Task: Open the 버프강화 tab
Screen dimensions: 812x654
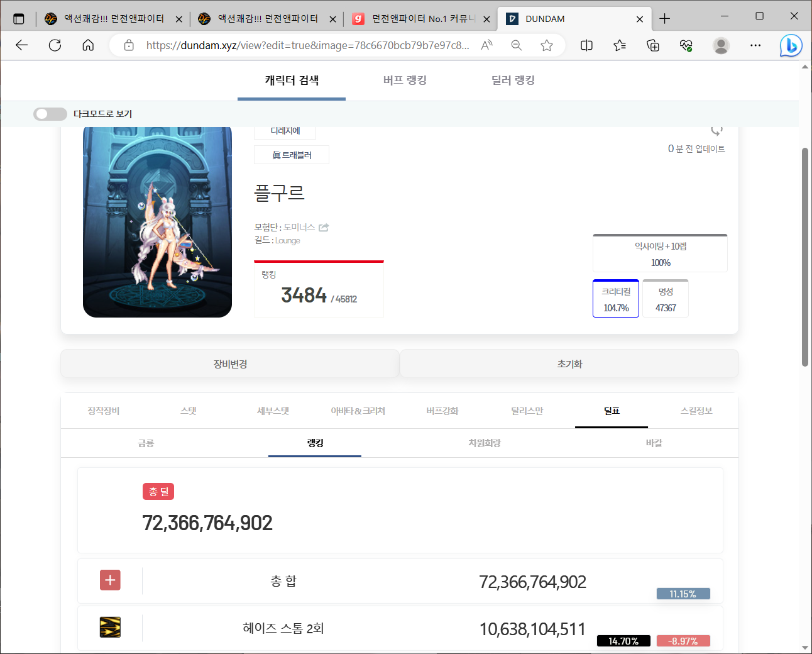Action: pos(442,411)
